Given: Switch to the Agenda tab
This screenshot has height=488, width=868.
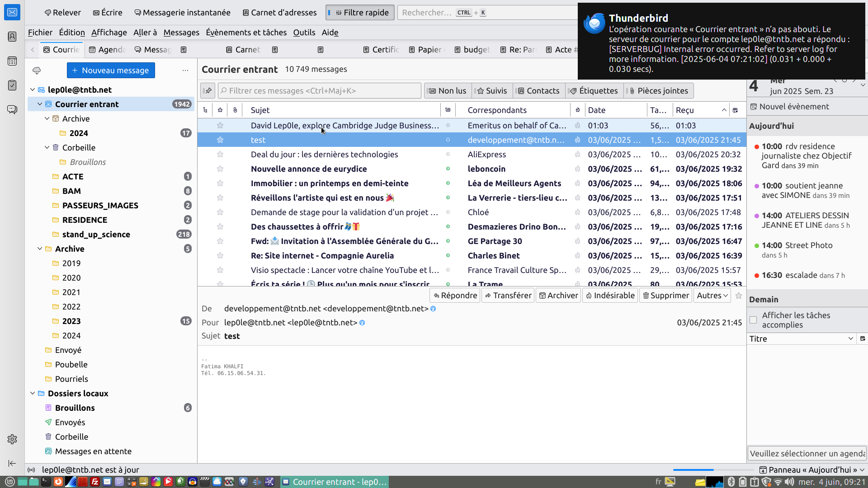Looking at the screenshot, I should (107, 50).
